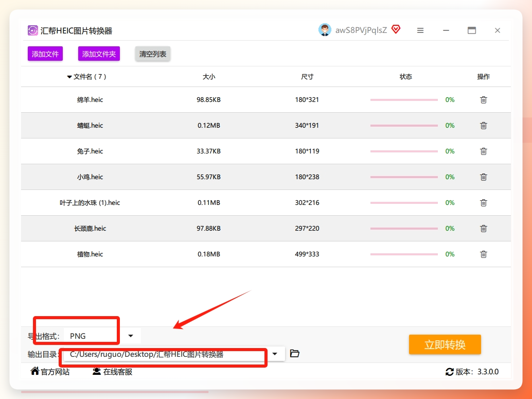
Task: Click the user avatar picture
Action: click(x=325, y=30)
